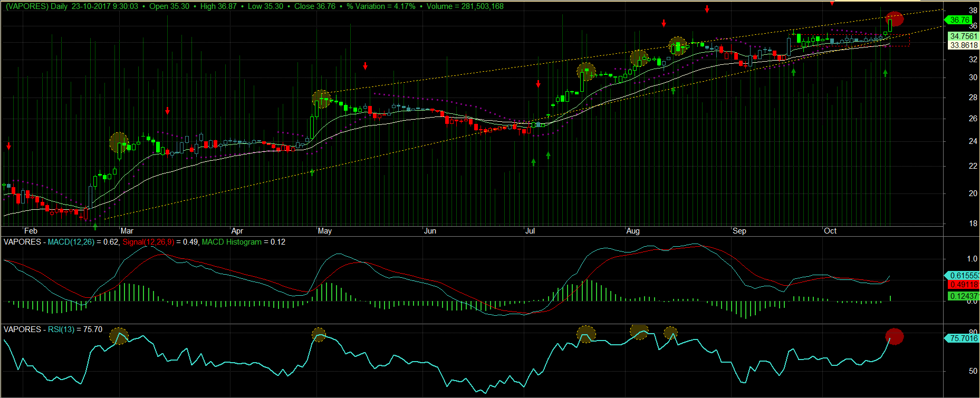
Task: Click the Oct label on the time axis
Action: pyautogui.click(x=830, y=231)
